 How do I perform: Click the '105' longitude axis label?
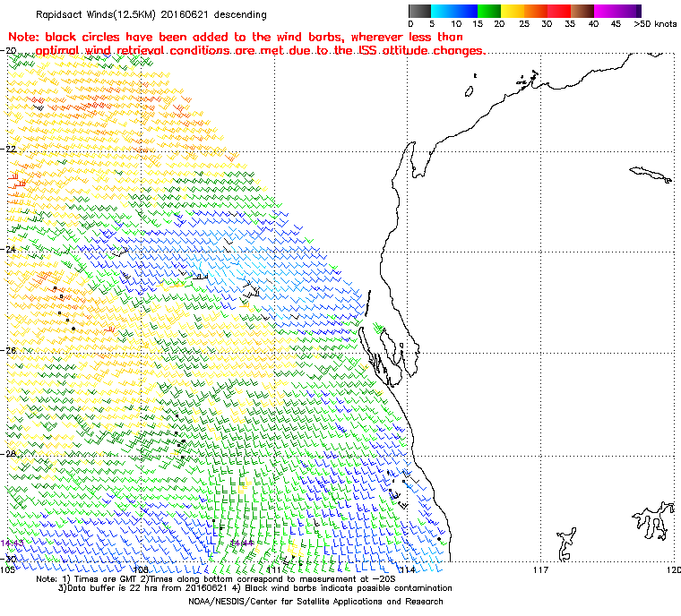pos(7,569)
